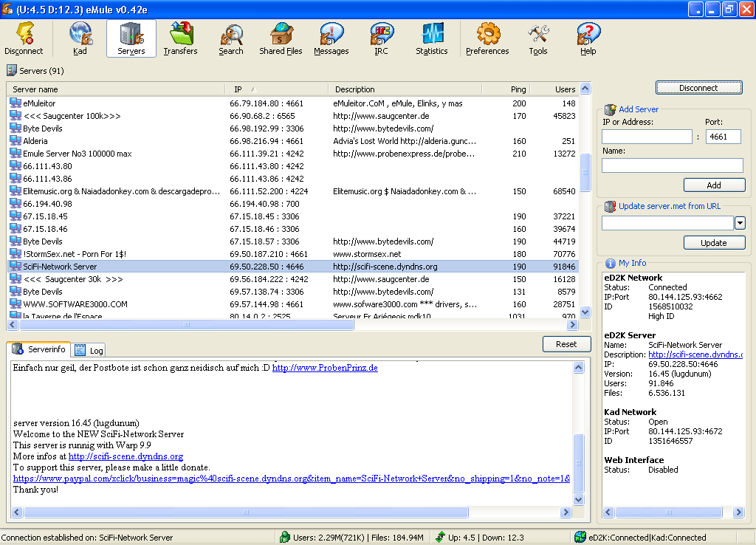This screenshot has height=545, width=756.
Task: Click My Info scroll right arrow
Action: click(738, 513)
